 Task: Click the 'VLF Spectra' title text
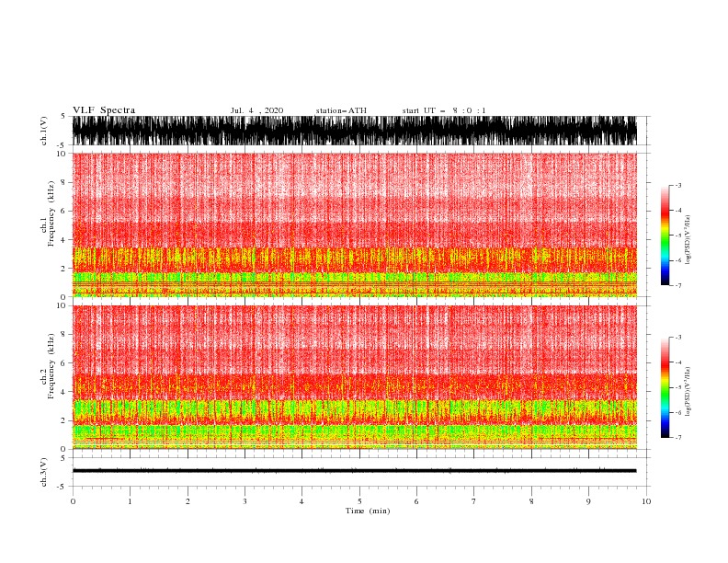pyautogui.click(x=104, y=110)
